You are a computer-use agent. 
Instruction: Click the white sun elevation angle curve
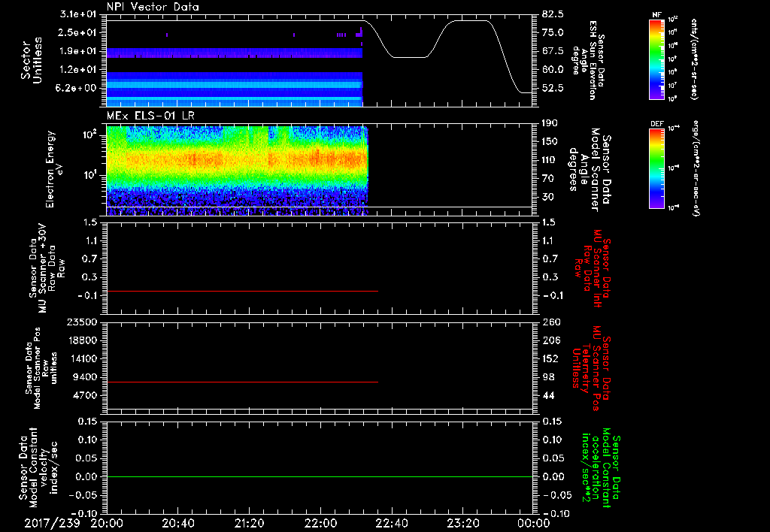410,57
